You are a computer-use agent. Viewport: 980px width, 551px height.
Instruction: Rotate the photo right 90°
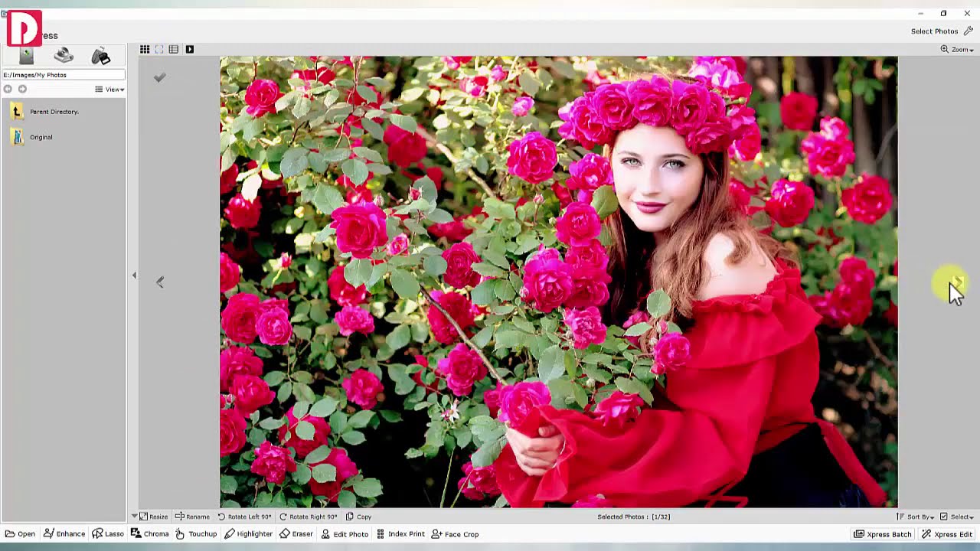click(308, 517)
